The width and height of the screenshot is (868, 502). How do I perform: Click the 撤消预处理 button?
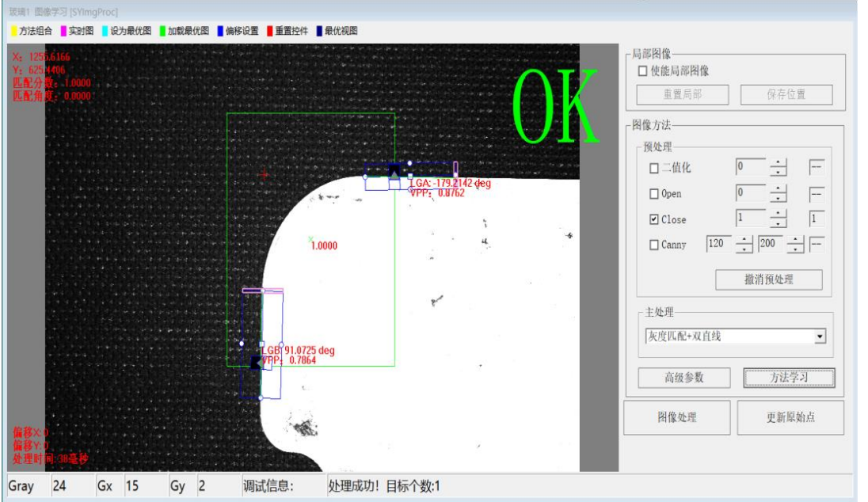pyautogui.click(x=768, y=280)
